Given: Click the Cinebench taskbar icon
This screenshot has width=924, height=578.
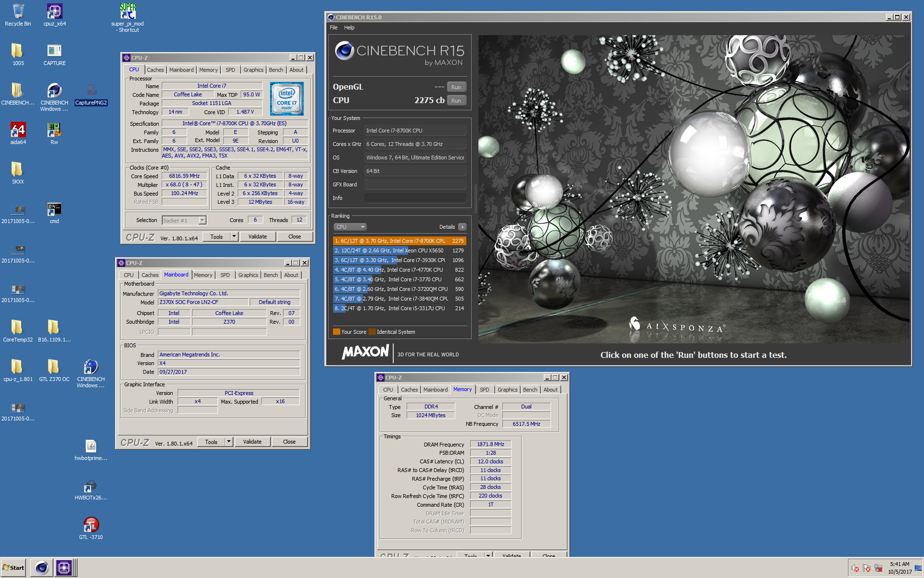Looking at the screenshot, I should [x=42, y=568].
